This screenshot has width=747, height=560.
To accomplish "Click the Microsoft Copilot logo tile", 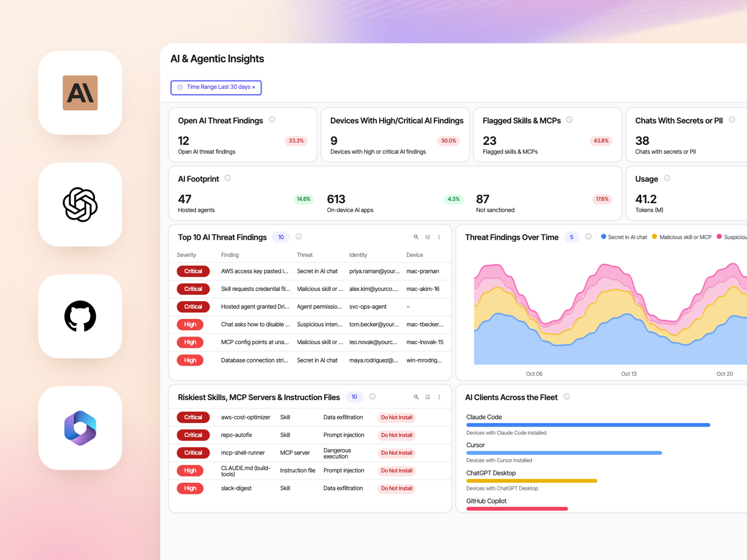I will [80, 428].
